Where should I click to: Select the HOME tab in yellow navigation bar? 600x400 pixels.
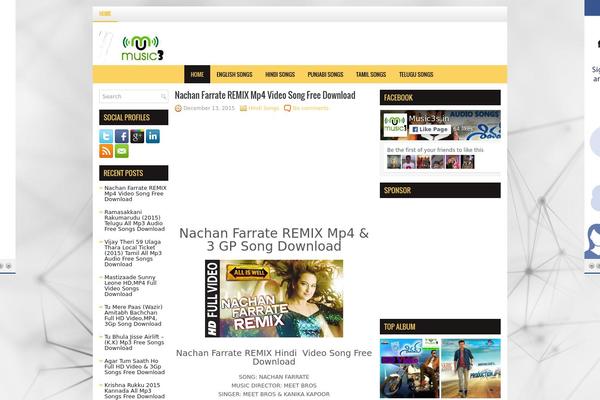click(x=197, y=74)
